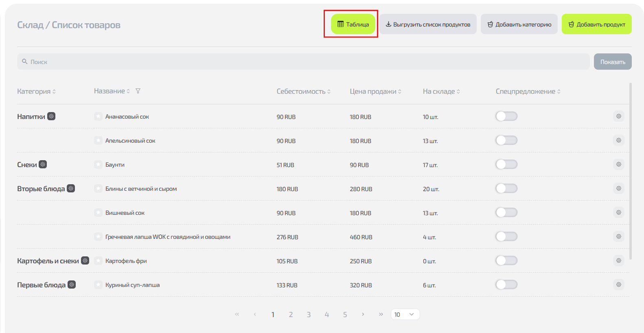The height and width of the screenshot is (333, 644).
Task: Open row settings gear for Баунти
Action: (618, 164)
